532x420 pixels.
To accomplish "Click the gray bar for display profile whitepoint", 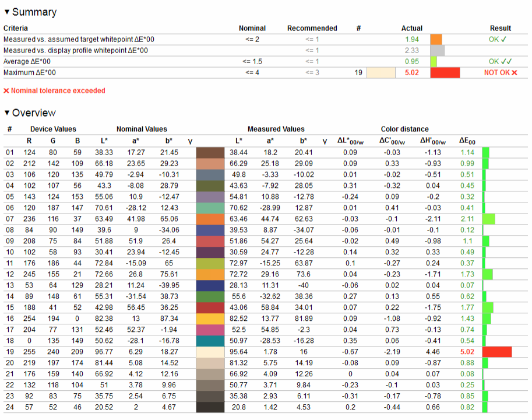I will pos(437,50).
